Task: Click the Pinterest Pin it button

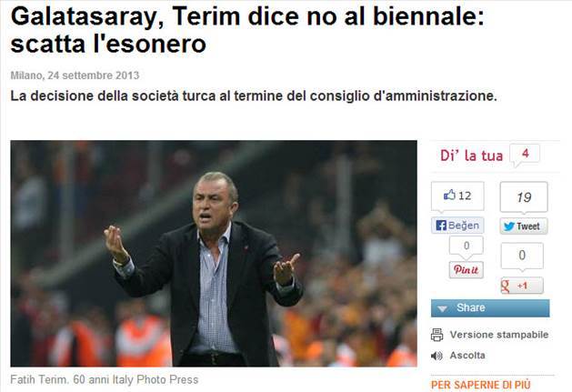Action: (x=466, y=270)
